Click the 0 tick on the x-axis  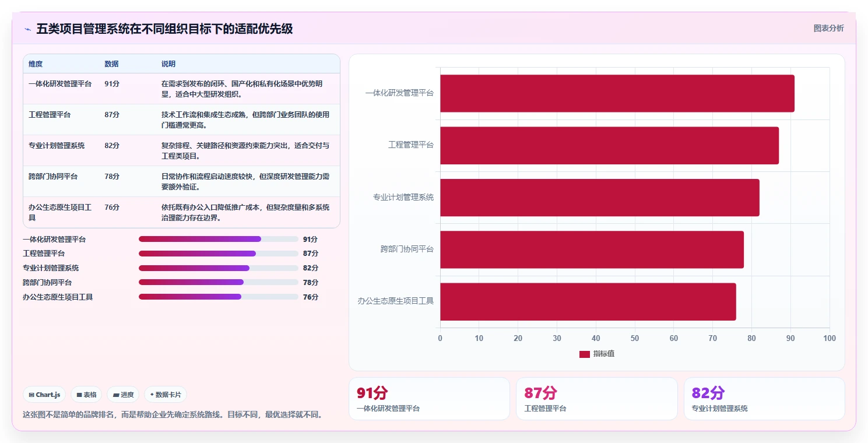440,339
